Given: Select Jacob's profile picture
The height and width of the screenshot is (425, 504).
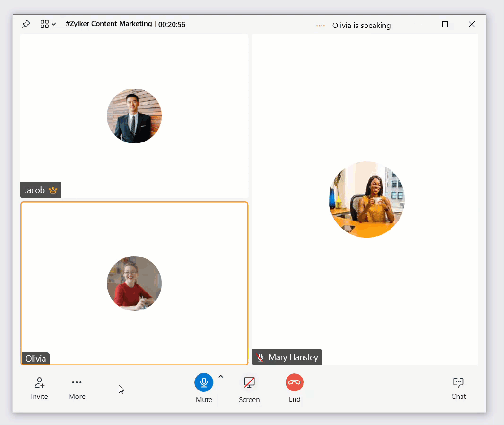Looking at the screenshot, I should point(134,116).
